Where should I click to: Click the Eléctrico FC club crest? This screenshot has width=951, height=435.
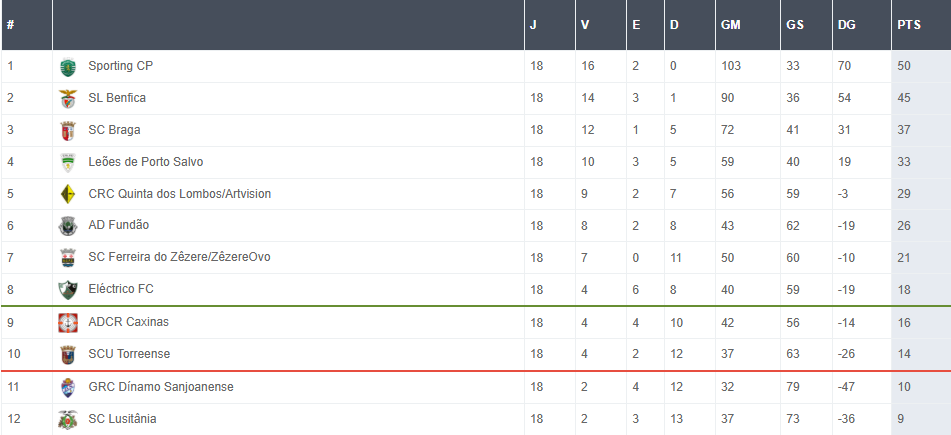tap(68, 290)
